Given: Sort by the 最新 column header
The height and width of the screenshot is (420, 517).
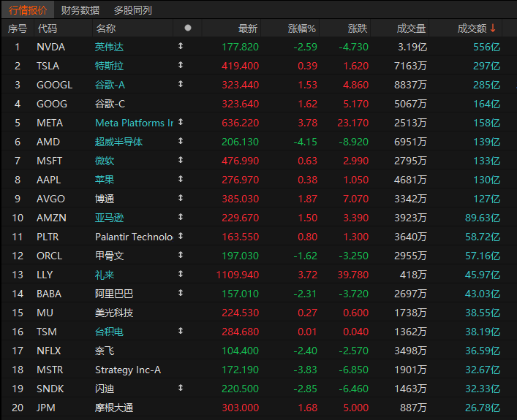Looking at the screenshot, I should 248,28.
